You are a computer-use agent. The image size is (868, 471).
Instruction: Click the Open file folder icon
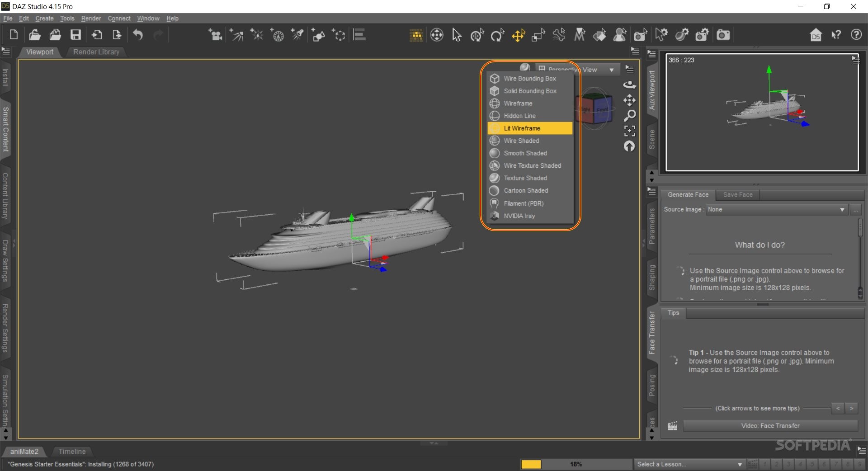click(34, 35)
